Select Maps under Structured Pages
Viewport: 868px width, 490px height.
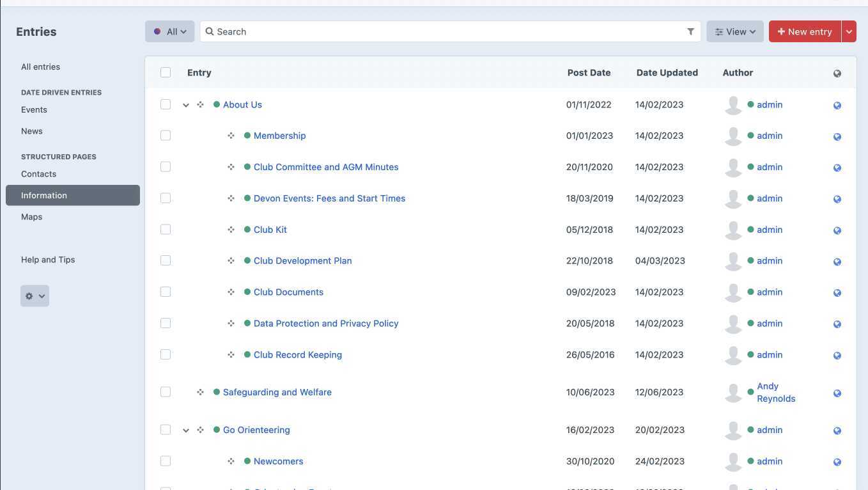[x=31, y=216]
